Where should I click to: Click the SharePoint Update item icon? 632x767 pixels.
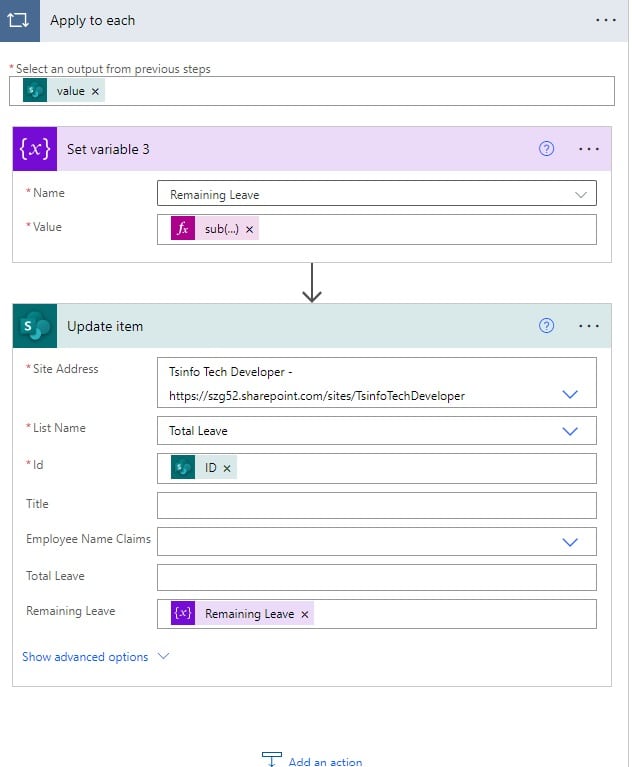click(35, 326)
